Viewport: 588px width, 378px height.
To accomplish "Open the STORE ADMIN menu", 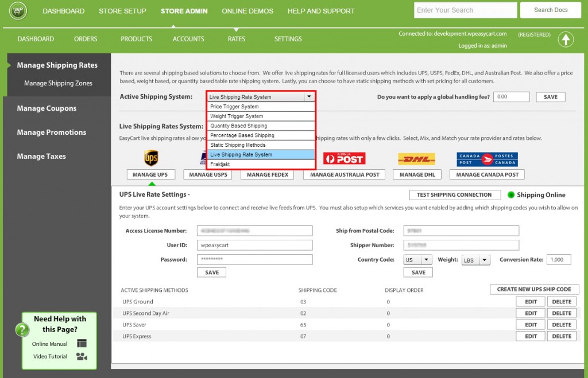I will [x=184, y=11].
